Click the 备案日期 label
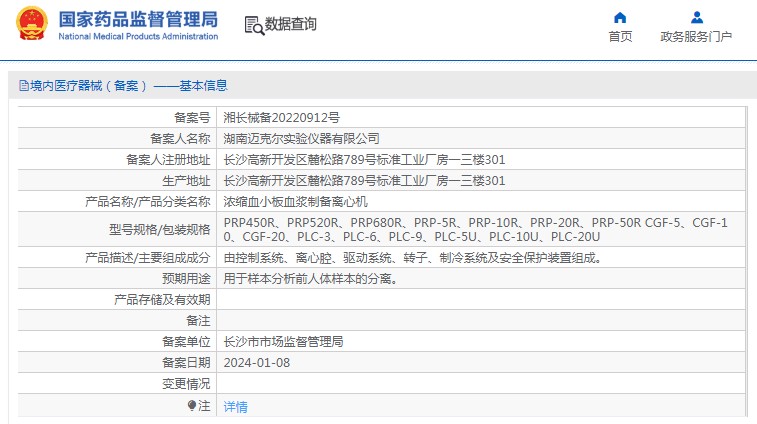757x424 pixels. point(186,363)
